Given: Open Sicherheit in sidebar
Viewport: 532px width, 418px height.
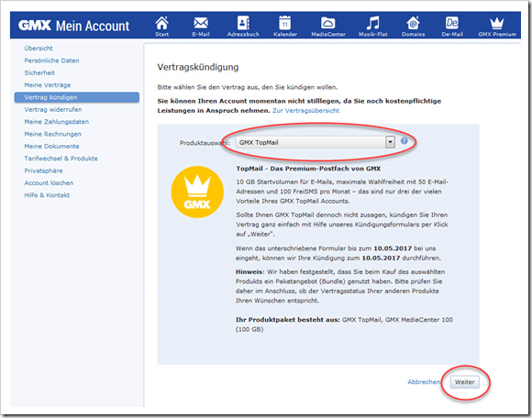Looking at the screenshot, I should pyautogui.click(x=39, y=72).
